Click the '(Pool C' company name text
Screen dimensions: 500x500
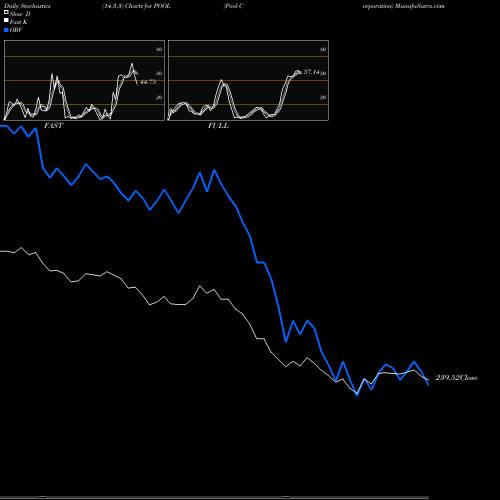pos(233,6)
